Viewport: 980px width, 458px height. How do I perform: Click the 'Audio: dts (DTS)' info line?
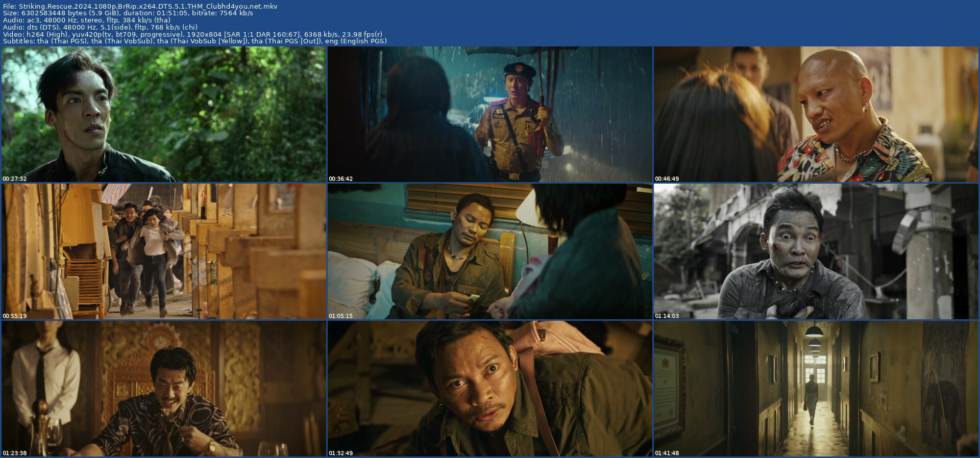(x=100, y=27)
